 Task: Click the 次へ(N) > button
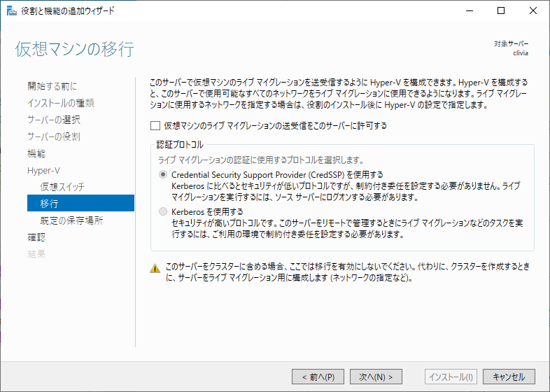tap(376, 377)
